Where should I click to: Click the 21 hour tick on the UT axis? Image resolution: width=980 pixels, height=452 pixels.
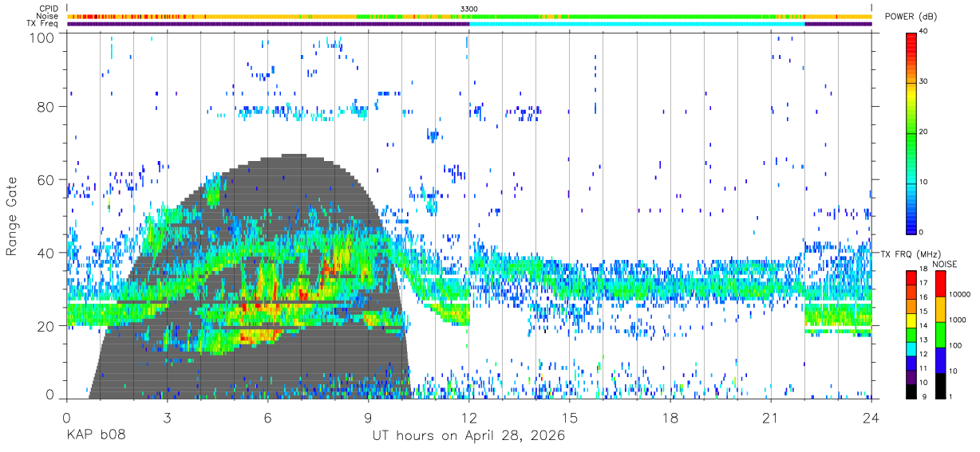[x=771, y=418]
